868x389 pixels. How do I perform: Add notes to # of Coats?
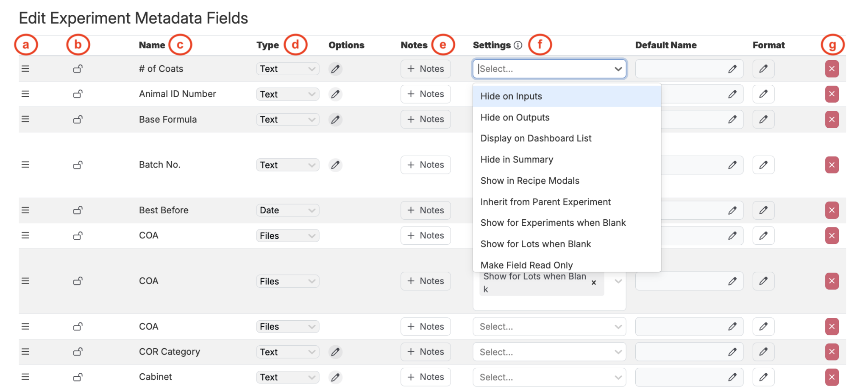(x=426, y=69)
